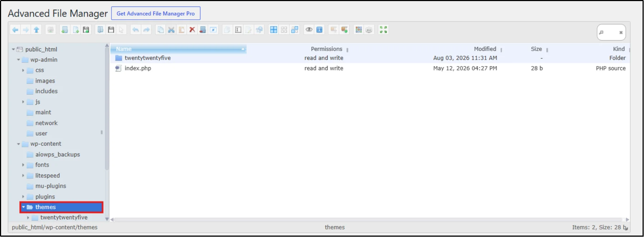
Task: Sort by the Name column header
Action: (178, 49)
